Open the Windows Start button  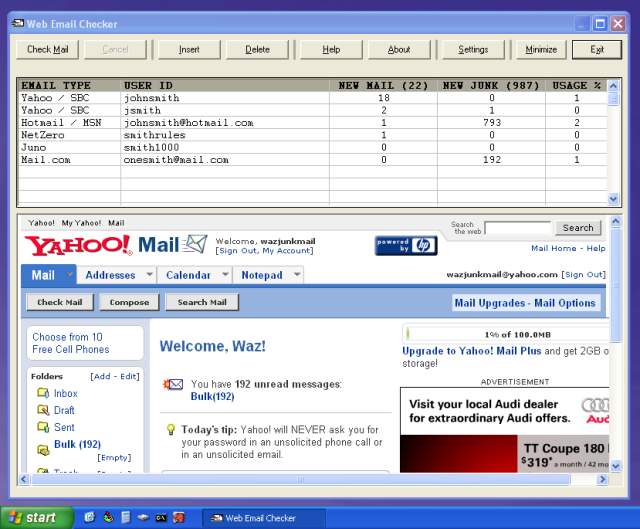click(x=36, y=518)
